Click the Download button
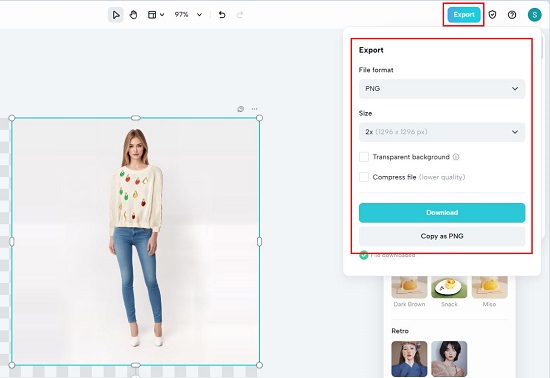This screenshot has width=550, height=378. [442, 212]
